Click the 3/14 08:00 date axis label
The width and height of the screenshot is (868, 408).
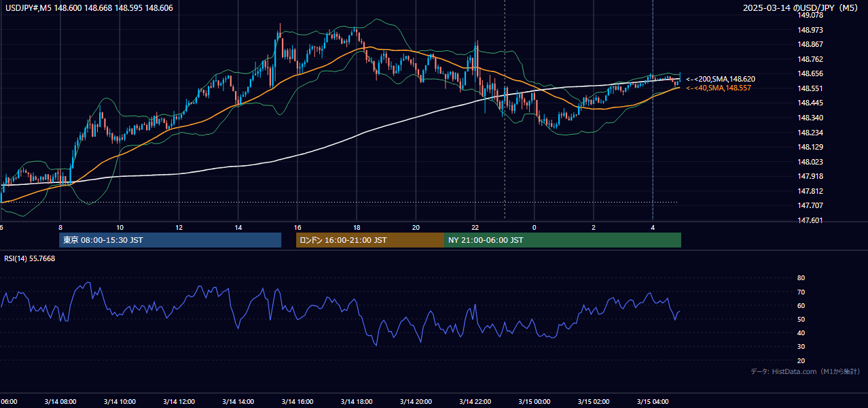60,401
